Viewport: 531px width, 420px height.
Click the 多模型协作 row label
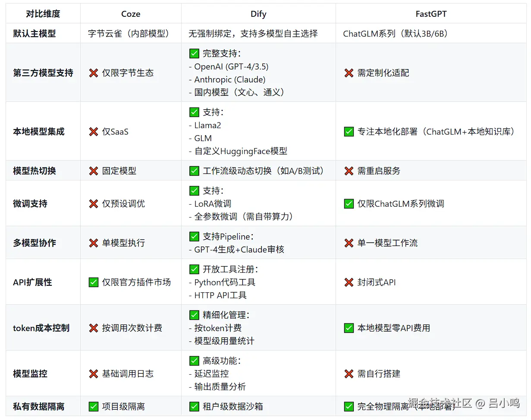click(35, 243)
